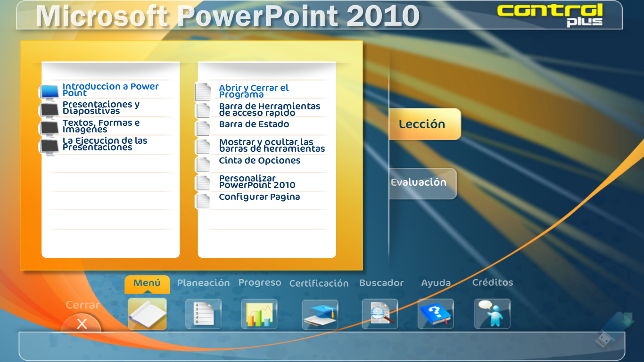Image resolution: width=644 pixels, height=362 pixels.
Task: Open module Introduccion a Power Point
Action: 110,90
